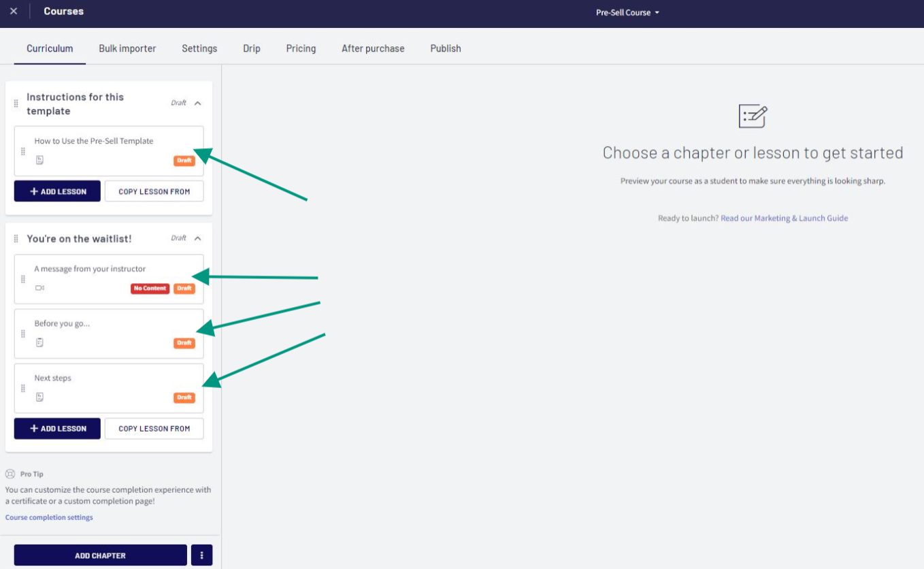The image size is (924, 569).
Task: Collapse the You're on the waitlist! chapter
Action: pyautogui.click(x=198, y=238)
